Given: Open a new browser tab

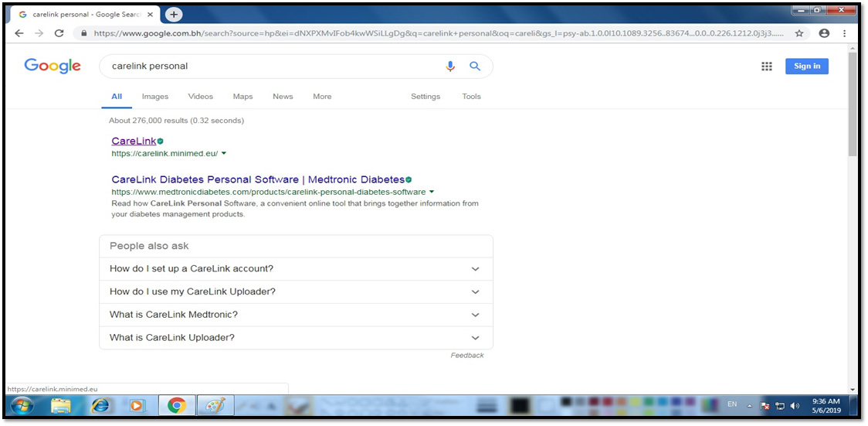Looking at the screenshot, I should point(174,14).
